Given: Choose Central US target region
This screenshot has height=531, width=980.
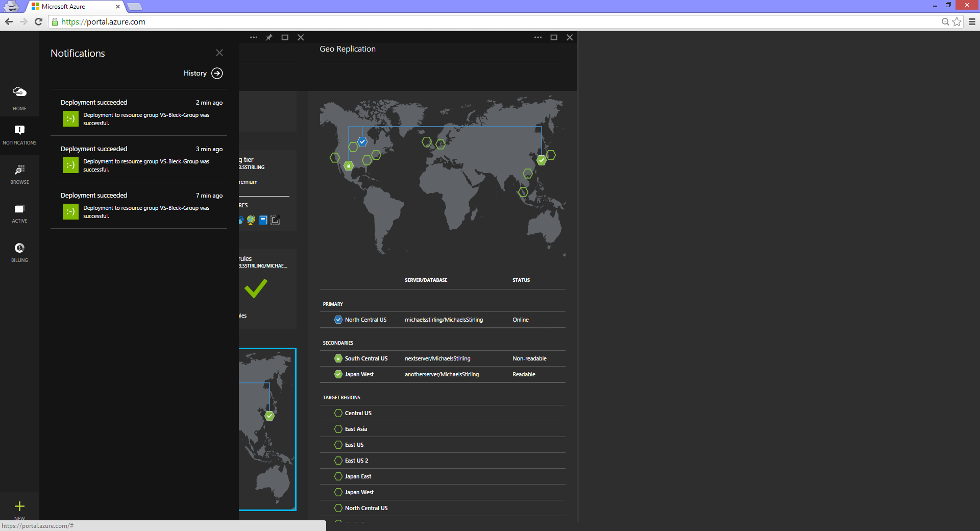Looking at the screenshot, I should tap(443, 413).
